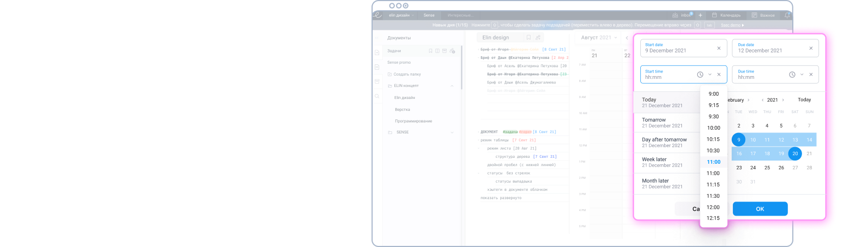Open the Календарь tab
Image resolution: width=868 pixels, height=247 pixels.
tap(726, 15)
